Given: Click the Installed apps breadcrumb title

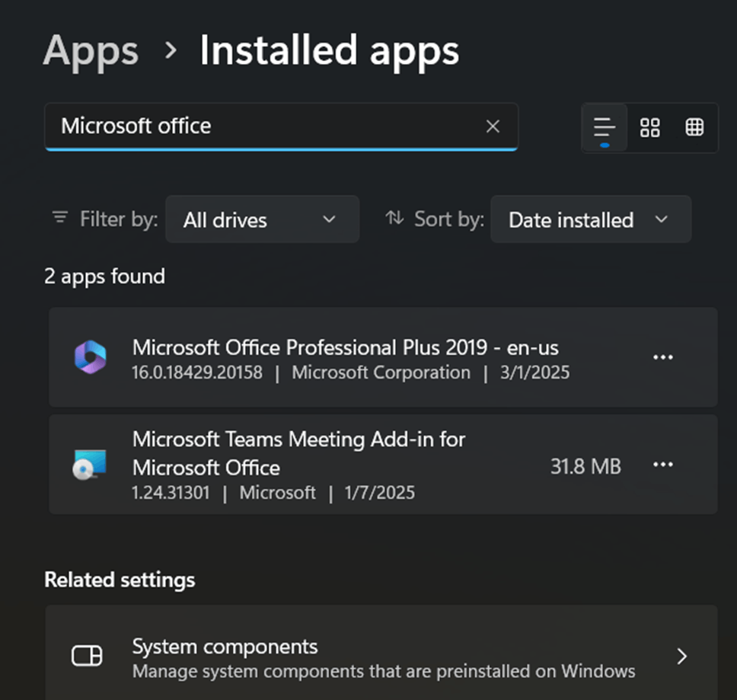Looking at the screenshot, I should (329, 51).
